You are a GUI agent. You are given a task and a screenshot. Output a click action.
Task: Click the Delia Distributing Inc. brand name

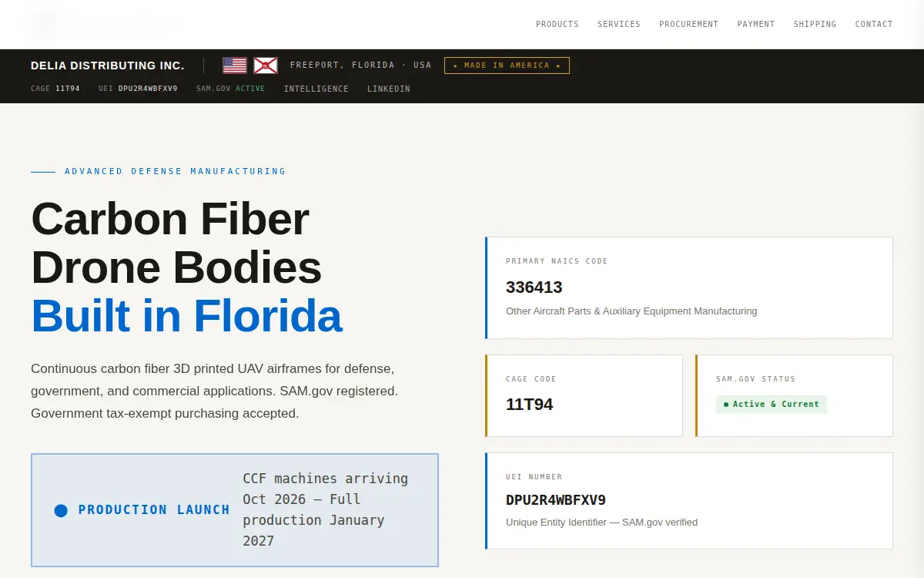point(108,66)
